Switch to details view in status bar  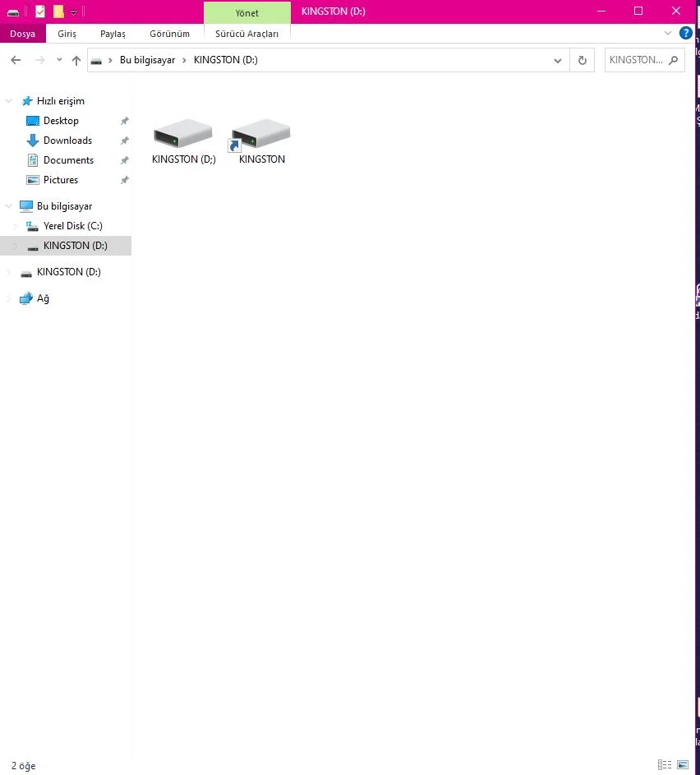[665, 764]
